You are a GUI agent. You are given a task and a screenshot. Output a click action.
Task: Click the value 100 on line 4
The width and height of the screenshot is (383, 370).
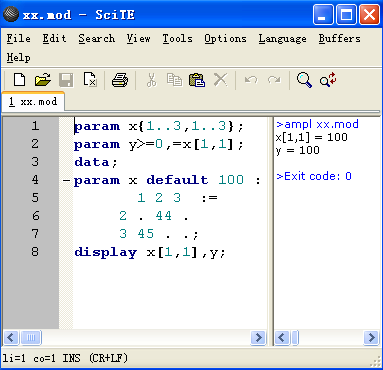click(x=231, y=180)
